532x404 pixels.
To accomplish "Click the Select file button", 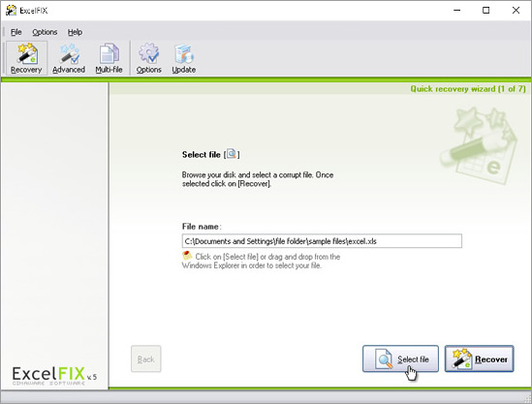I will tap(400, 358).
